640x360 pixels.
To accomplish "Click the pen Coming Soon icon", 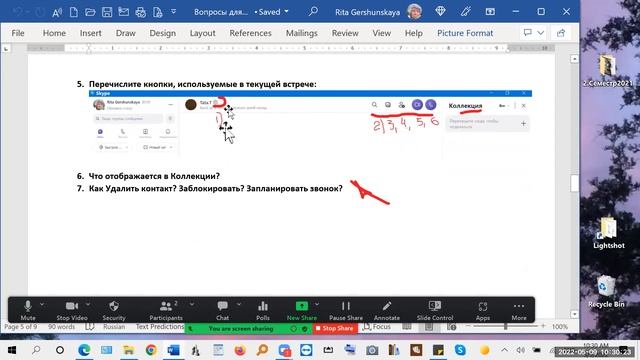I will coord(466,12).
